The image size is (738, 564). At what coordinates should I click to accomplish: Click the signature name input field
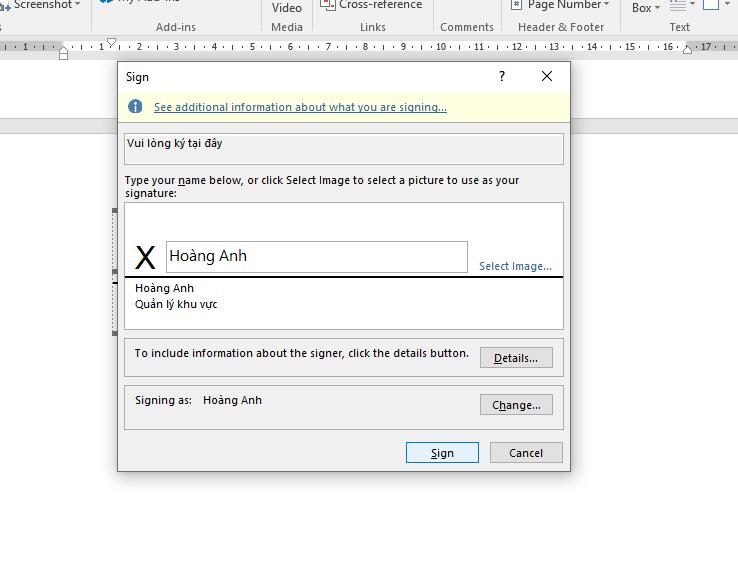pos(317,257)
